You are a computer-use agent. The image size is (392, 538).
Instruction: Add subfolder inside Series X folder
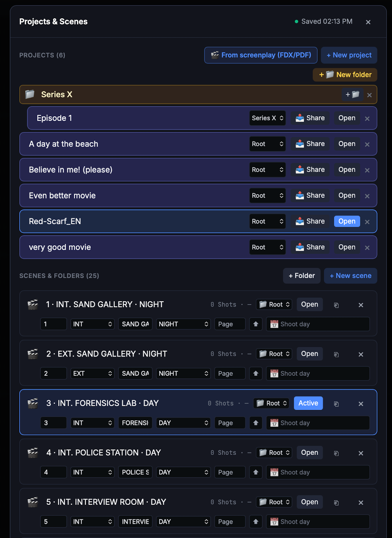click(x=352, y=95)
